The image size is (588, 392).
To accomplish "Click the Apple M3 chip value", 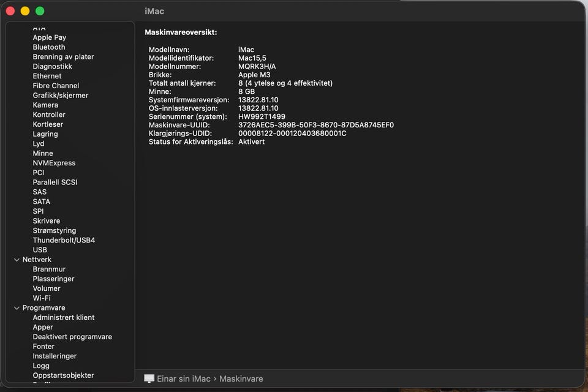I will point(254,75).
